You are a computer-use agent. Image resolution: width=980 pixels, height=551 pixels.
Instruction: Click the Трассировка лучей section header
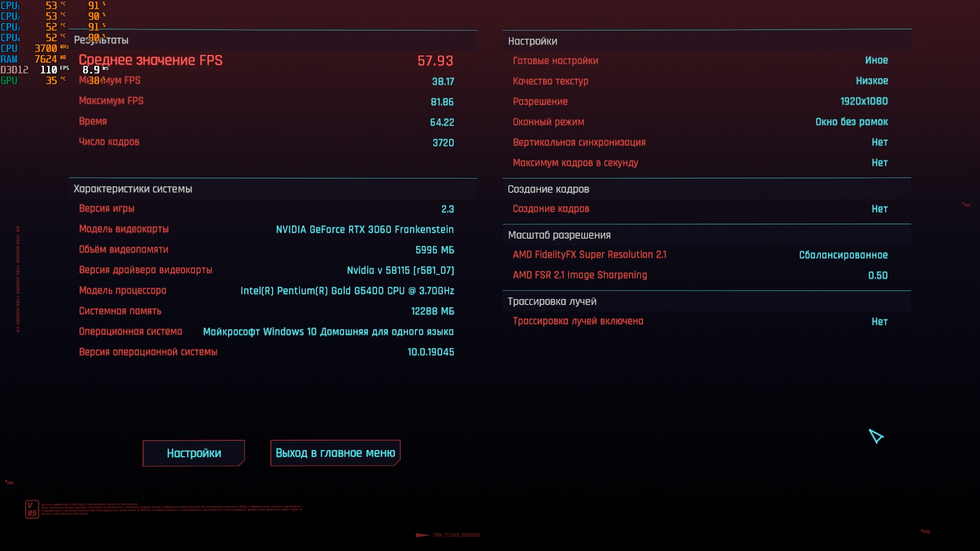point(552,302)
